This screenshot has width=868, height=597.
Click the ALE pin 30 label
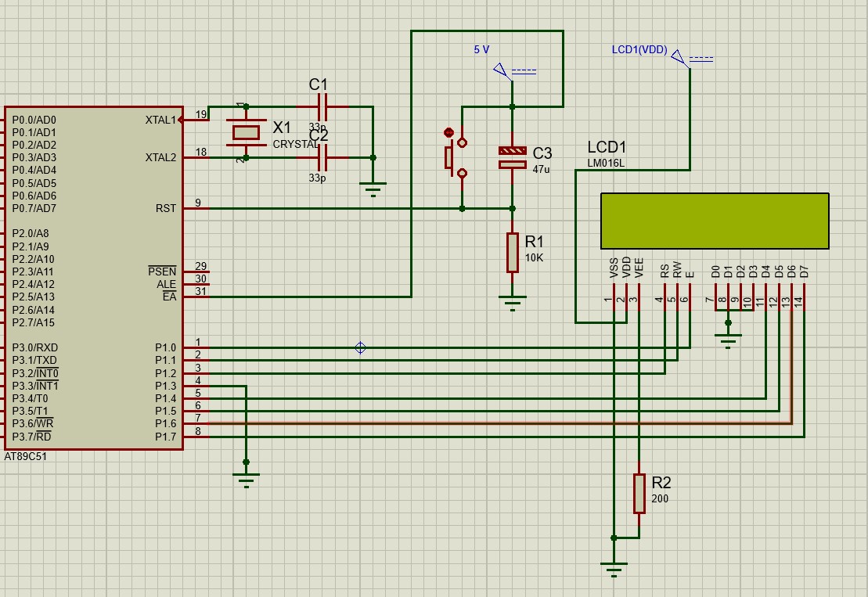tap(166, 284)
